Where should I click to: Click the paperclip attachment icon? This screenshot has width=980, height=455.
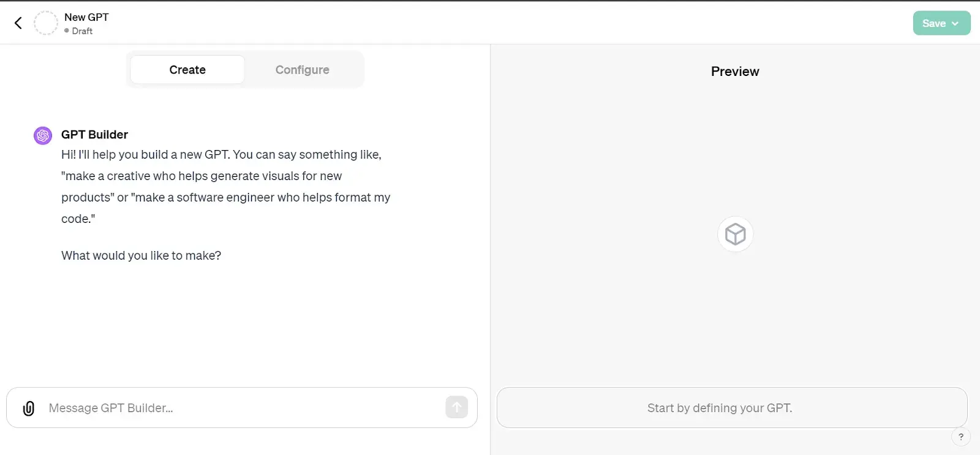(x=28, y=408)
